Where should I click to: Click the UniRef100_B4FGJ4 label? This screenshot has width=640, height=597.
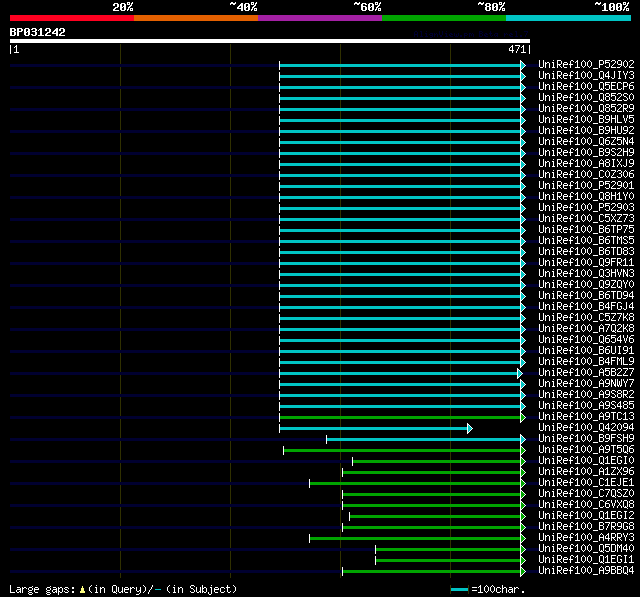point(586,307)
